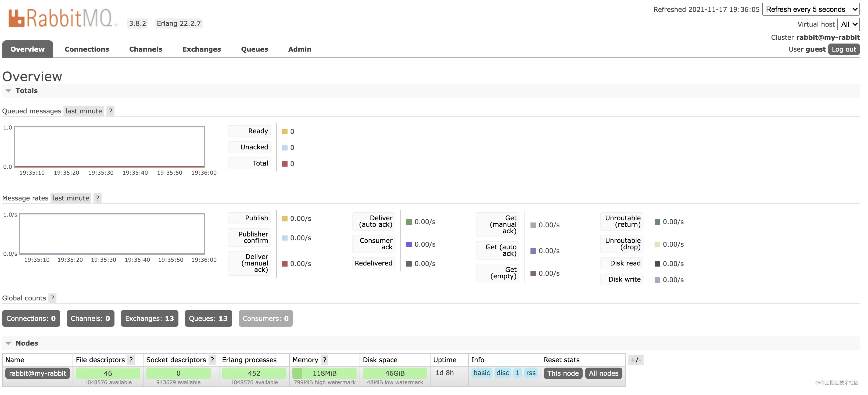Open the Virtual host dropdown
Viewport: 868px width, 395px height.
pyautogui.click(x=850, y=24)
